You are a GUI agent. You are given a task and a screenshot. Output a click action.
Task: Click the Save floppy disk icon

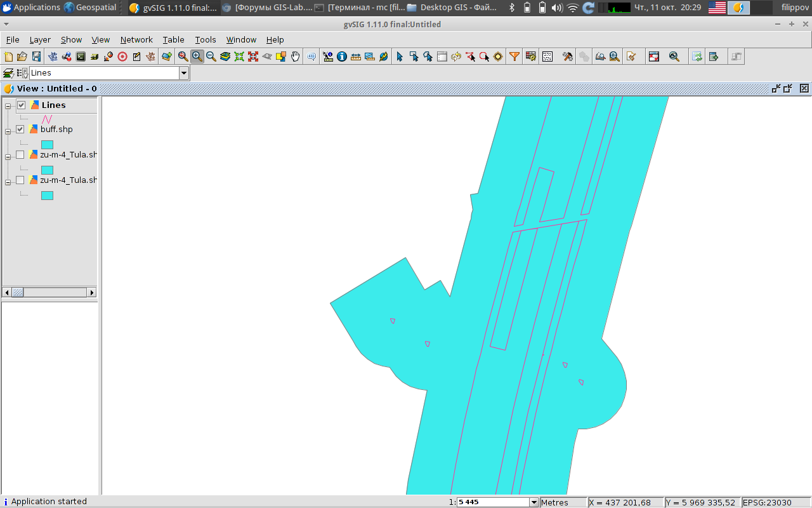tap(36, 57)
